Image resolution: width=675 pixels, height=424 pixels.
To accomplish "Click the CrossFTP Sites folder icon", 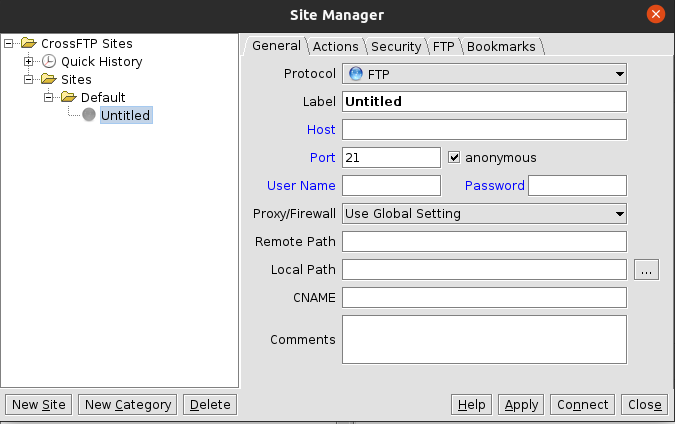I will (x=29, y=44).
